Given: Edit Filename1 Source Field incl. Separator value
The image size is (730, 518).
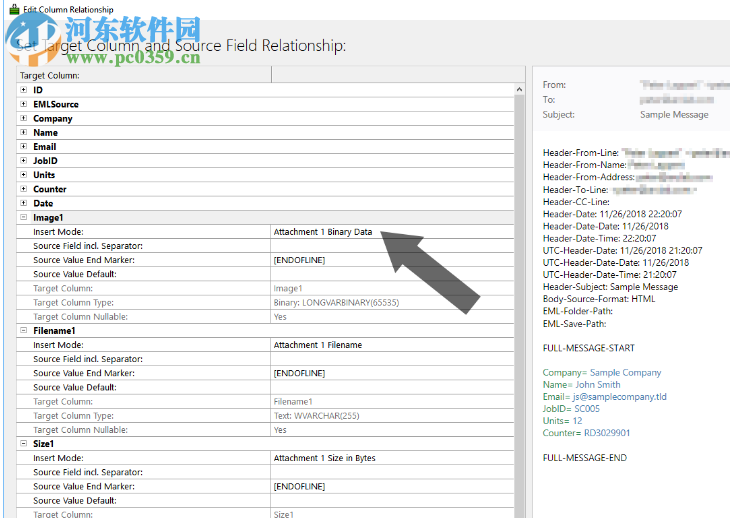Looking at the screenshot, I should click(x=392, y=359).
